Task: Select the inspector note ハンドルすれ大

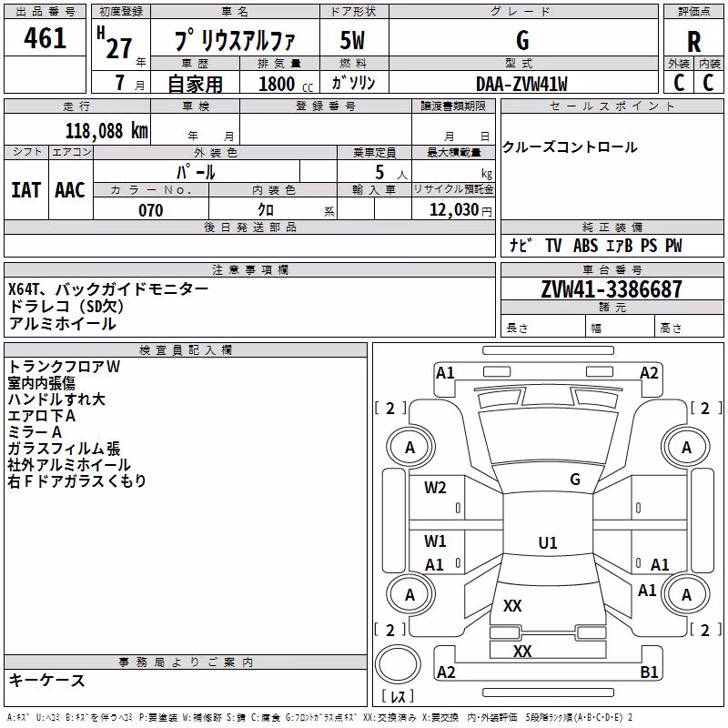Action: click(56, 399)
